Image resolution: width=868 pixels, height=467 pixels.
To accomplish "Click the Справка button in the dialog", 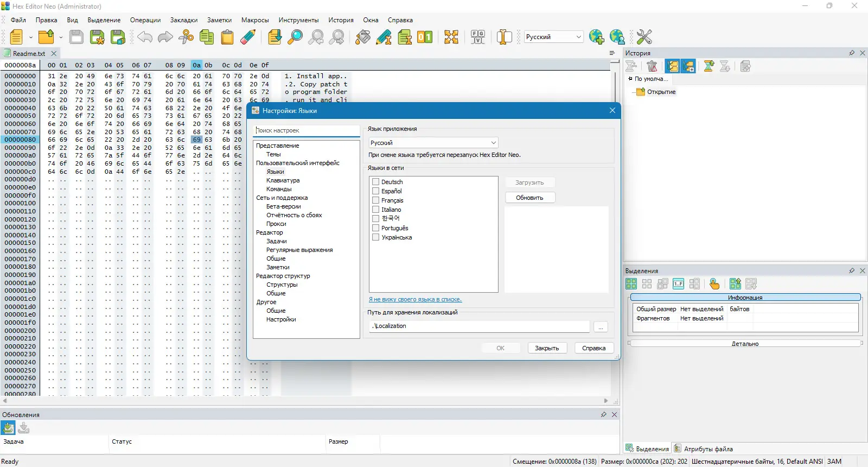I will point(594,348).
